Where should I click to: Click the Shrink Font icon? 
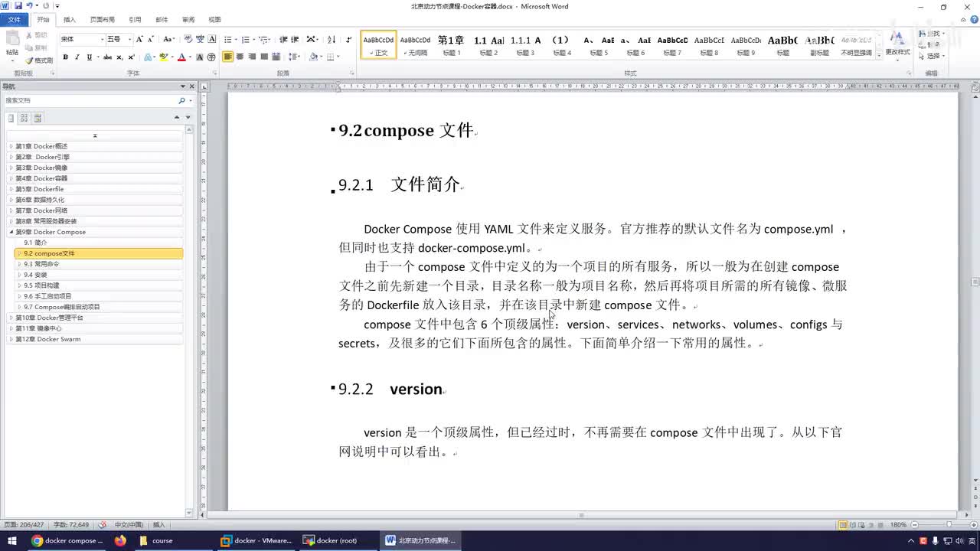tap(151, 39)
